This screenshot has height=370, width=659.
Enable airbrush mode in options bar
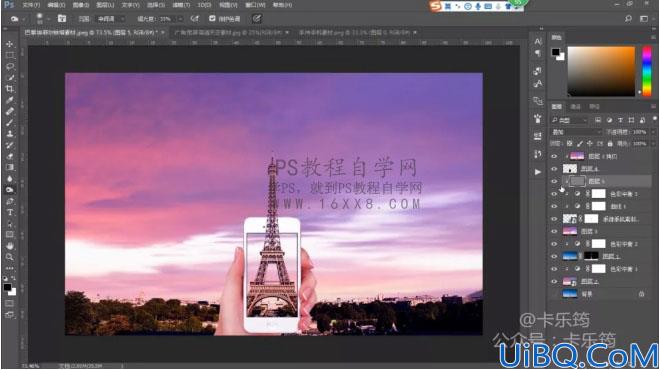click(195, 18)
